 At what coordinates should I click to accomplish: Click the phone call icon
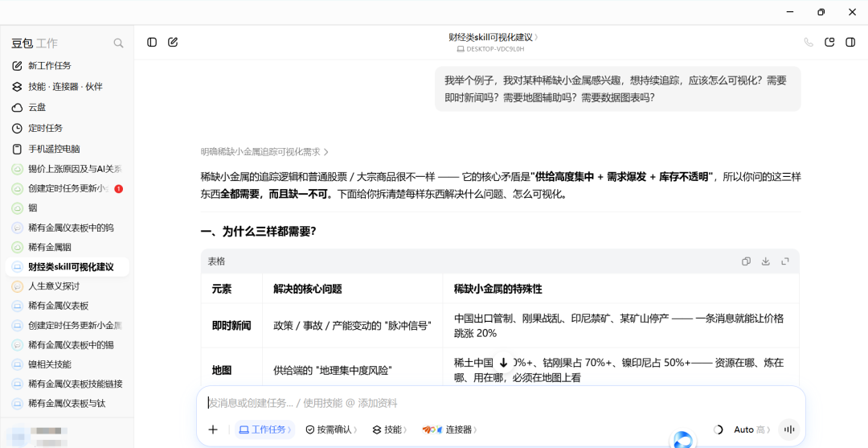pyautogui.click(x=809, y=42)
